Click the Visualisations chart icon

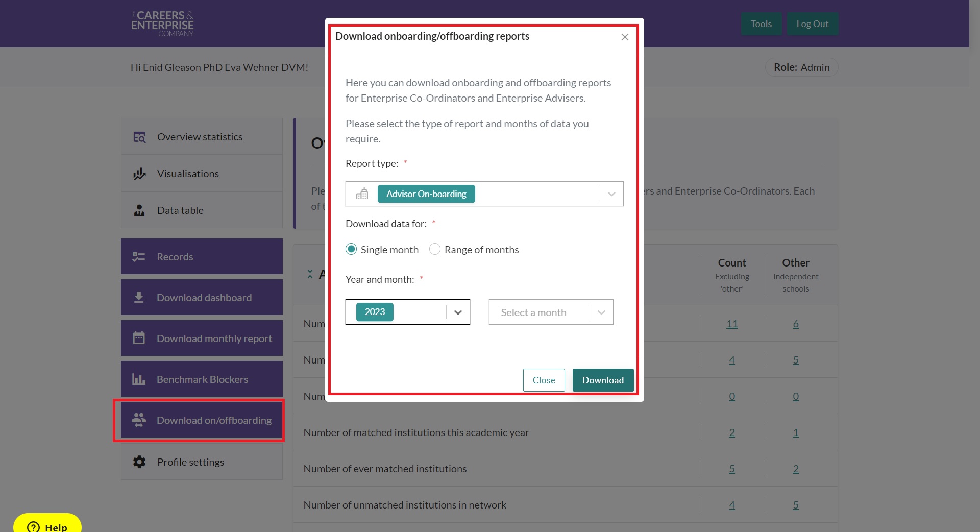(139, 174)
